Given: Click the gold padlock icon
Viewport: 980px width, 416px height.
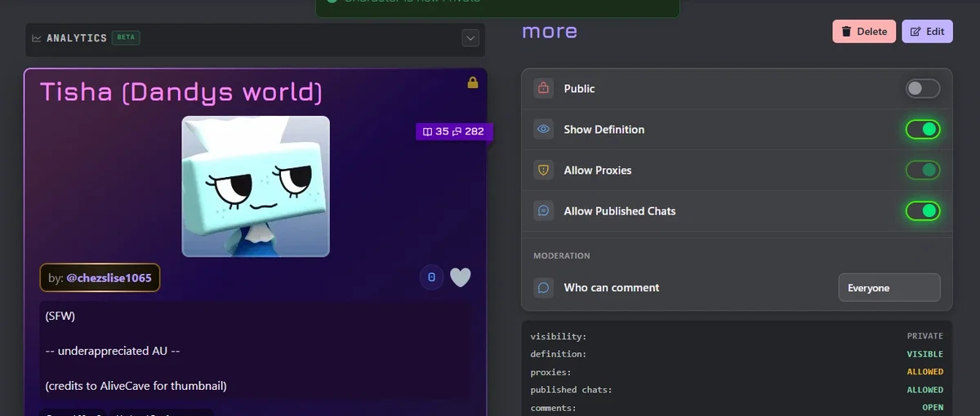Looking at the screenshot, I should [x=472, y=82].
